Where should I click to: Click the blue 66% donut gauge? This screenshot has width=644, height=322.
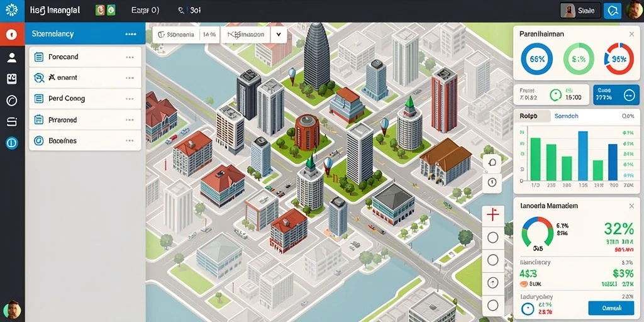click(537, 59)
